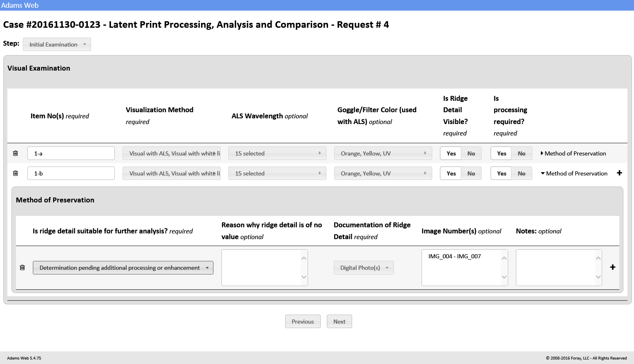Set processing required to Yes for 1-b
Viewport: 634px width, 364px height.
coord(501,173)
